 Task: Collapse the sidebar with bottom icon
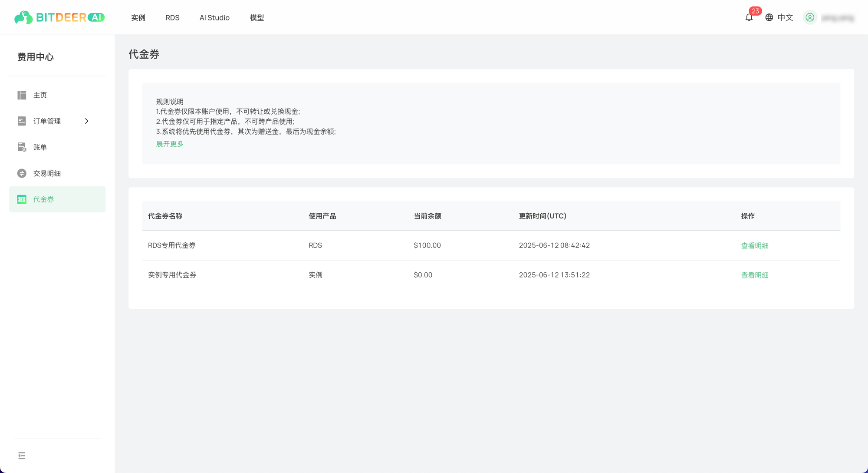click(x=22, y=456)
